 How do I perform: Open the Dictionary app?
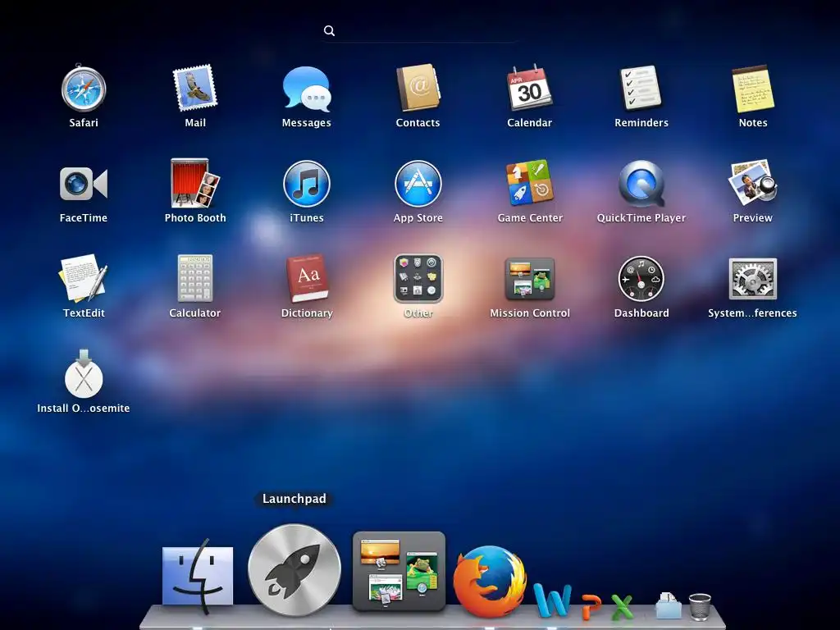(x=307, y=279)
